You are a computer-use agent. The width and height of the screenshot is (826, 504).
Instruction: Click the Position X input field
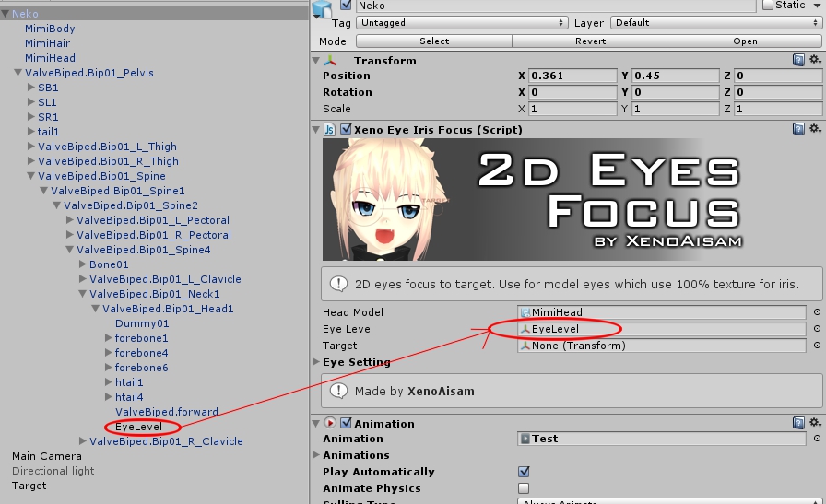(x=572, y=76)
